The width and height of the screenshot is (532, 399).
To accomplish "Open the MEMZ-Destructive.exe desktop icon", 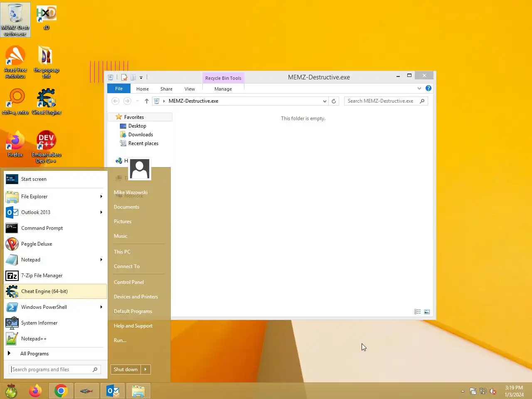I will click(x=15, y=20).
